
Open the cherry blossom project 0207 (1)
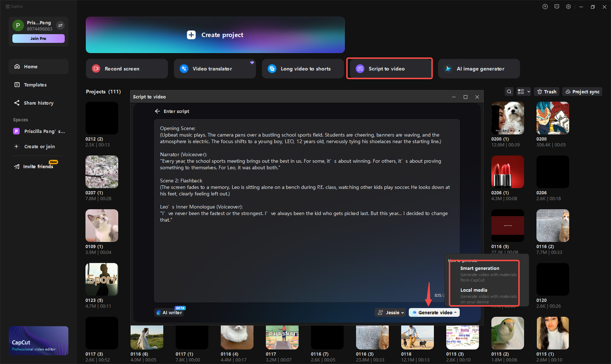pos(102,172)
